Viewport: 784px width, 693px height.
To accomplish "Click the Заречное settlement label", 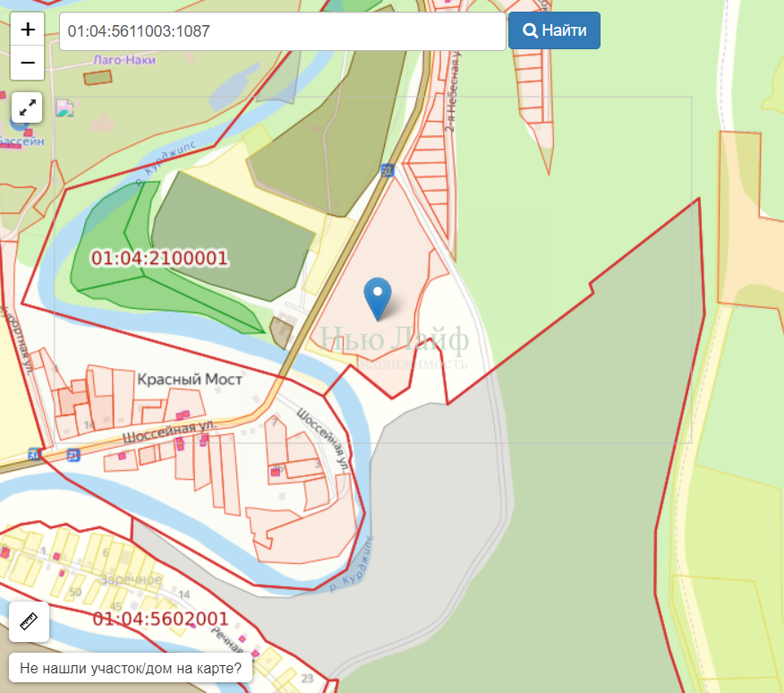I will [131, 579].
